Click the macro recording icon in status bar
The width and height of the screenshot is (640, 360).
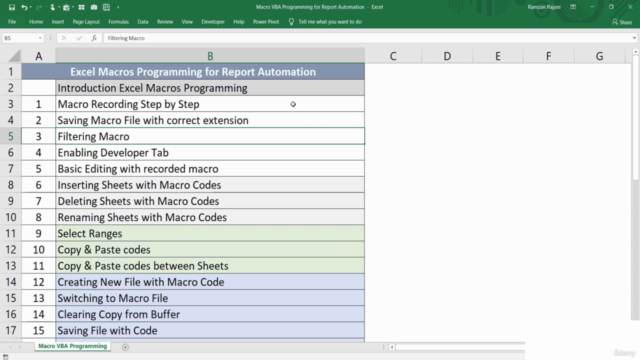5,357
